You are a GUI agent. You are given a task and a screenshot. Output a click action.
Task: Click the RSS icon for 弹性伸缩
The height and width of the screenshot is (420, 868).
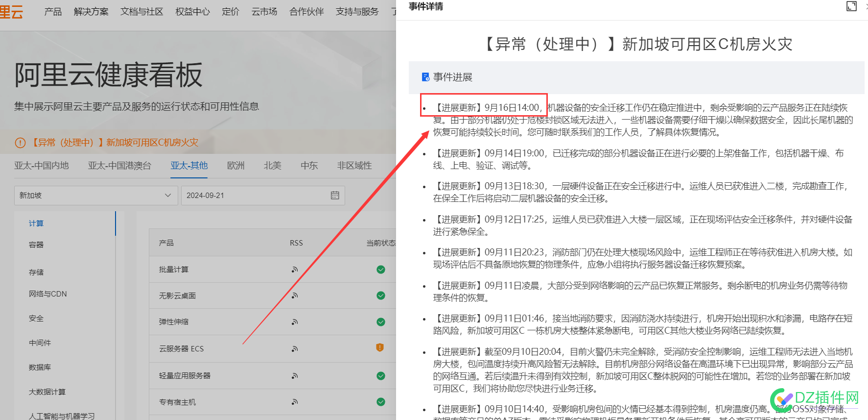coord(295,322)
